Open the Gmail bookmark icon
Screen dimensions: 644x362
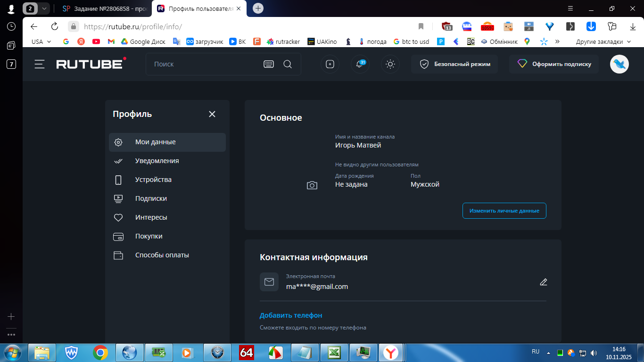(111, 41)
